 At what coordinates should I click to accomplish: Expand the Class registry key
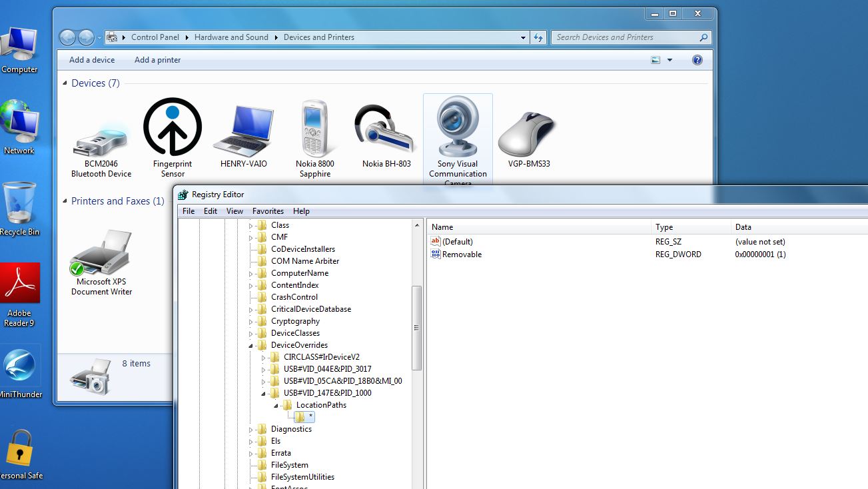pyautogui.click(x=251, y=225)
